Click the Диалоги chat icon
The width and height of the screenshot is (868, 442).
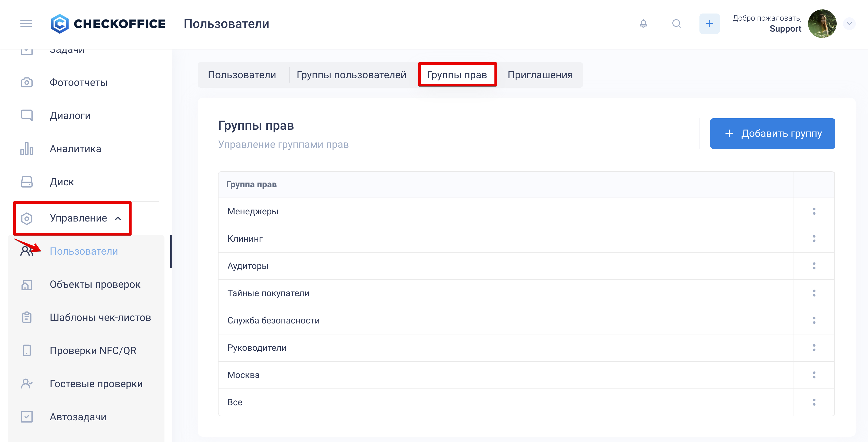point(27,115)
